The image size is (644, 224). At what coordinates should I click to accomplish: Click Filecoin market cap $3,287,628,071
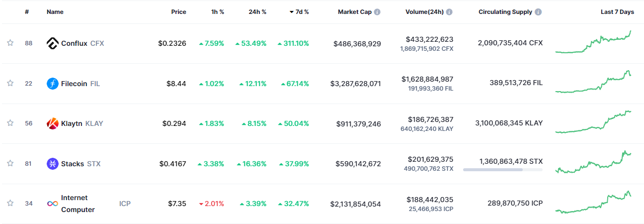[355, 84]
